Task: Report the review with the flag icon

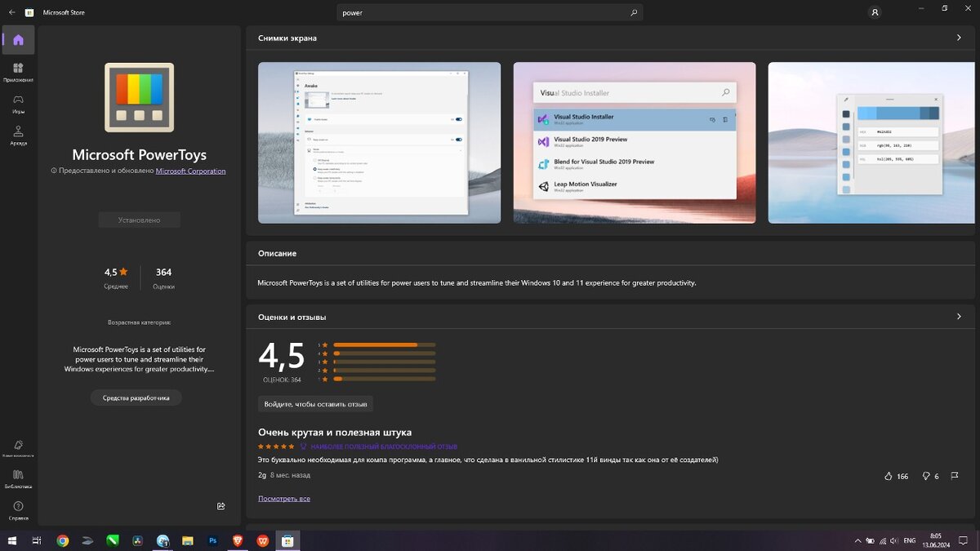Action: pos(955,476)
